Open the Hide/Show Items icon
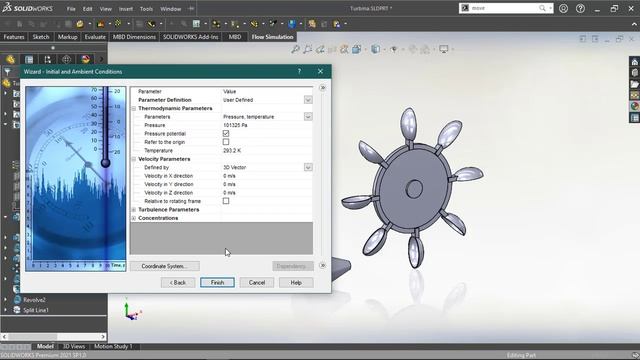The width and height of the screenshot is (640, 360). click(394, 49)
